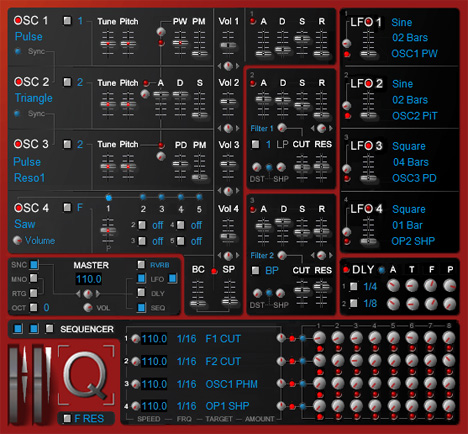The image size is (468, 434).
Task: Click the MASTER tempo 110.0 field
Action: 89,279
